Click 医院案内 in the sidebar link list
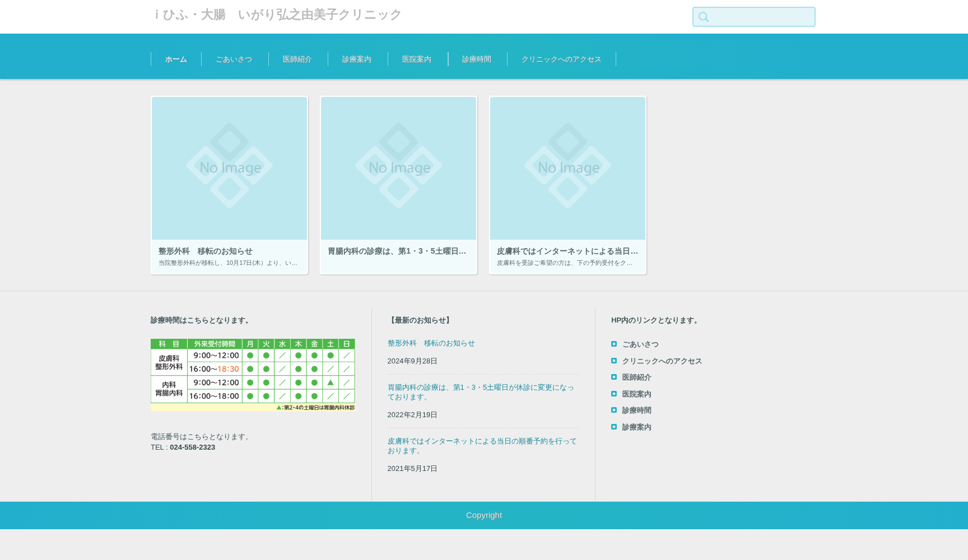The image size is (968, 560). (636, 394)
